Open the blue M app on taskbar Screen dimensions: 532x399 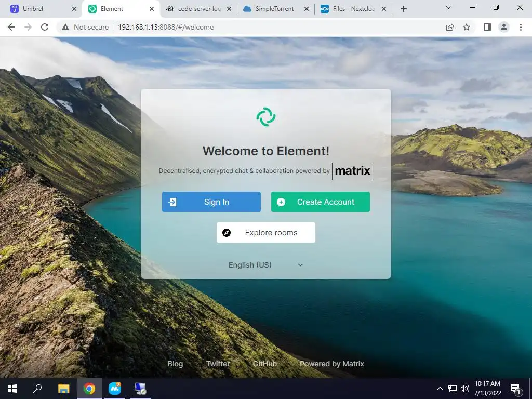[x=115, y=389]
